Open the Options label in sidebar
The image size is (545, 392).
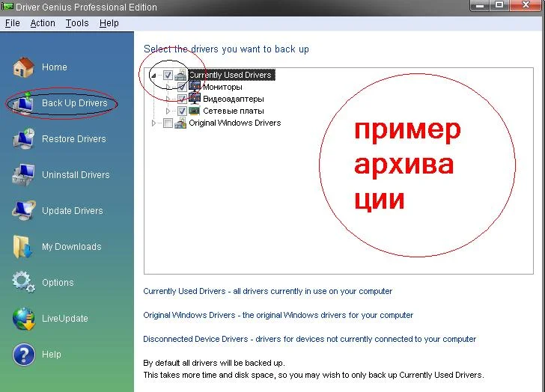(58, 283)
